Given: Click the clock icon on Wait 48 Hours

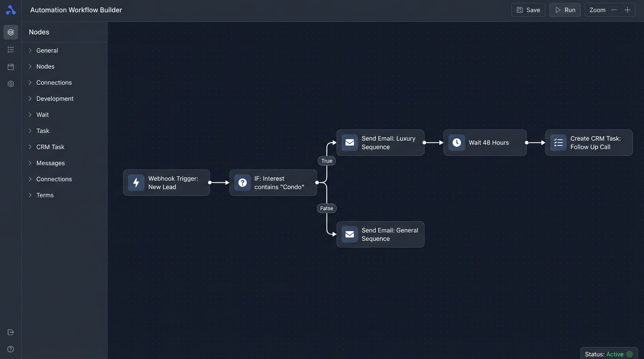Looking at the screenshot, I should tap(456, 143).
